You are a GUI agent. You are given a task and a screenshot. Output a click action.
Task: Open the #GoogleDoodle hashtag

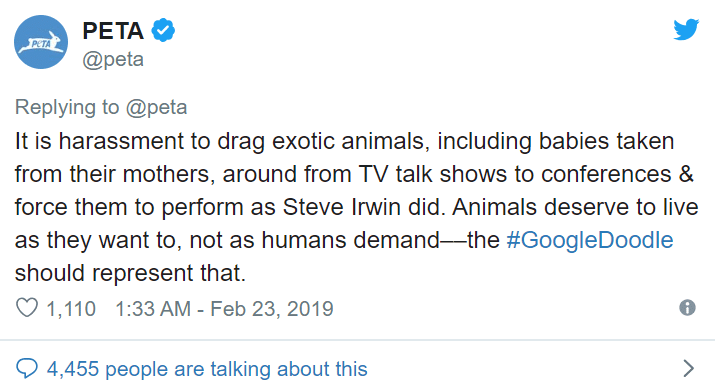tap(590, 240)
